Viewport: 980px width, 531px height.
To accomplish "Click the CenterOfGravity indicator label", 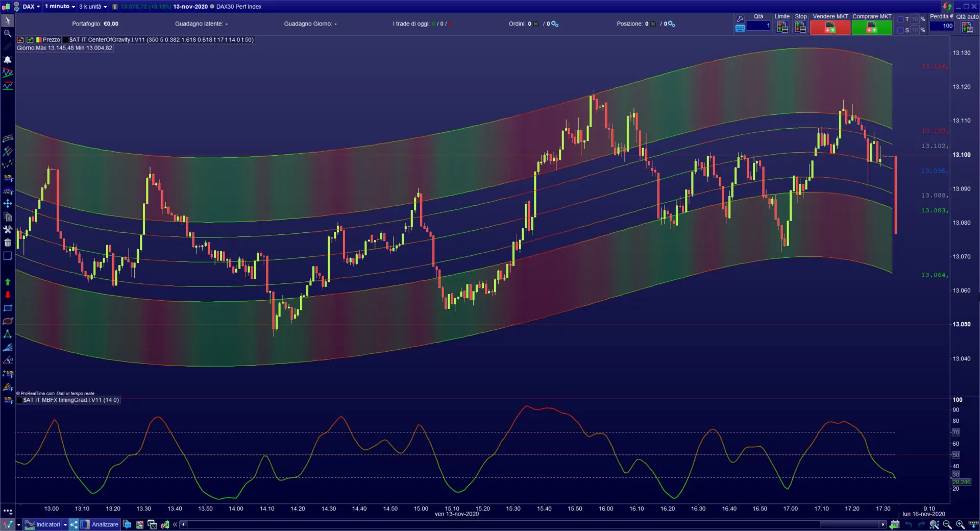I will (x=161, y=40).
